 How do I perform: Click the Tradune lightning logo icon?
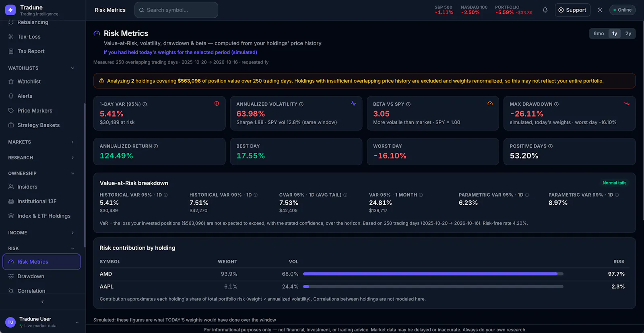coord(10,10)
